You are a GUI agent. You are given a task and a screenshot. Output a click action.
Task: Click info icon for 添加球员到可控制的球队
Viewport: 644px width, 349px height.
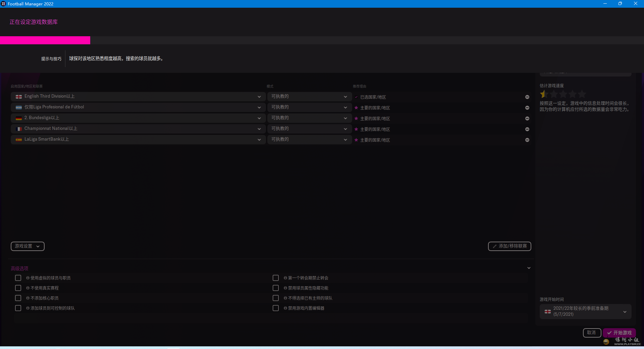click(x=28, y=308)
